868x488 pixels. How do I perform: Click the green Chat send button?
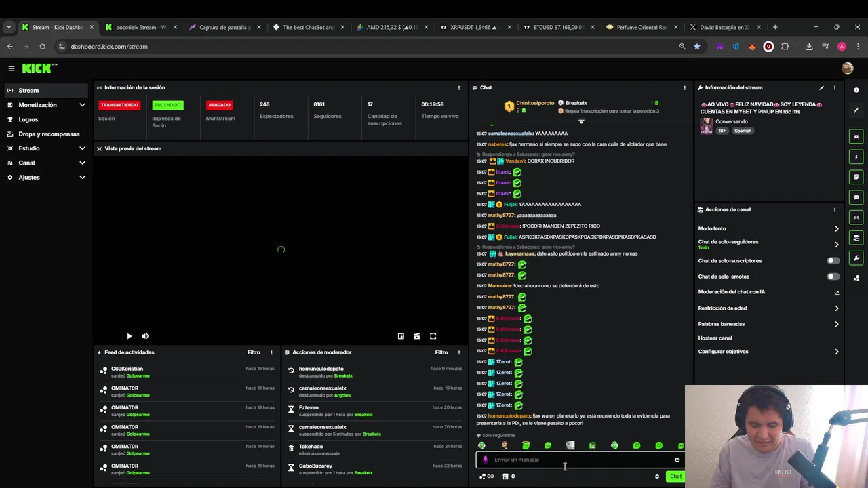[x=675, y=476]
